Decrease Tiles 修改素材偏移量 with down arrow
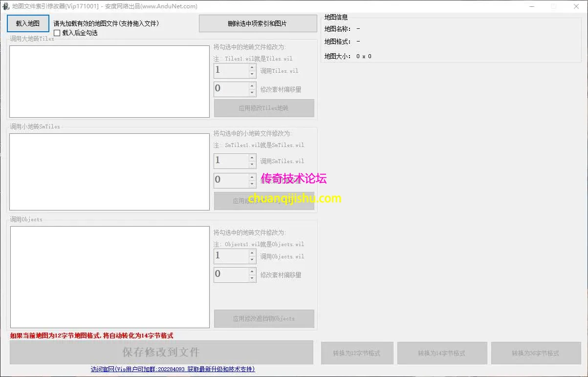 (x=252, y=93)
